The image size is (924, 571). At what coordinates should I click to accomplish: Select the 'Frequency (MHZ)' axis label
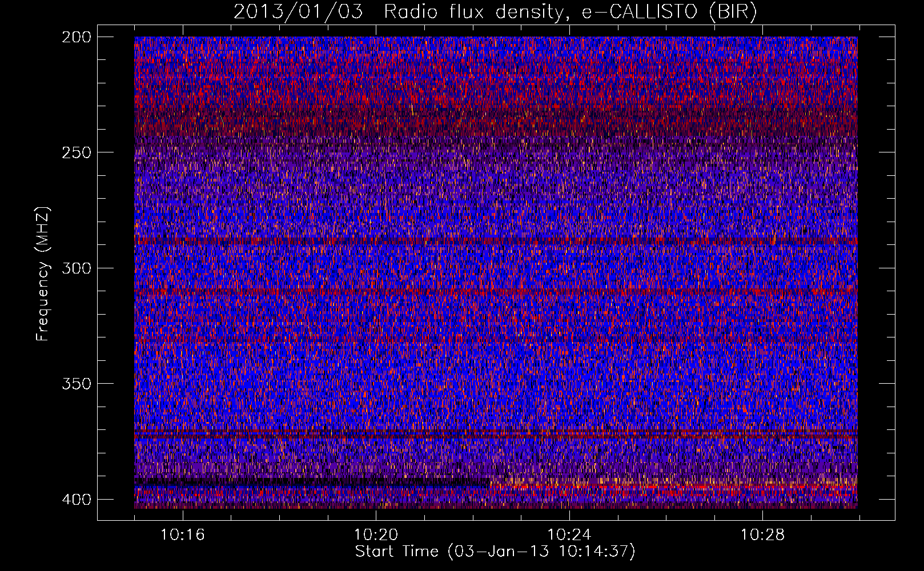point(43,274)
